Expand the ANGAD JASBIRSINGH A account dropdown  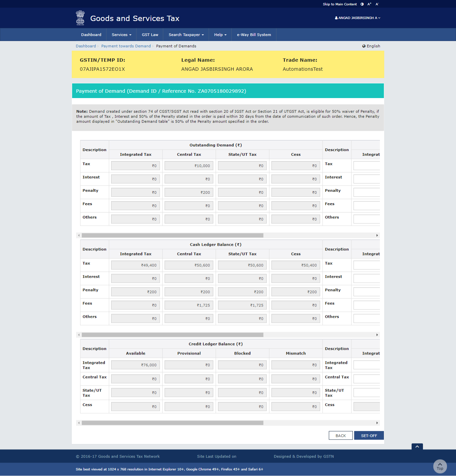pos(357,18)
